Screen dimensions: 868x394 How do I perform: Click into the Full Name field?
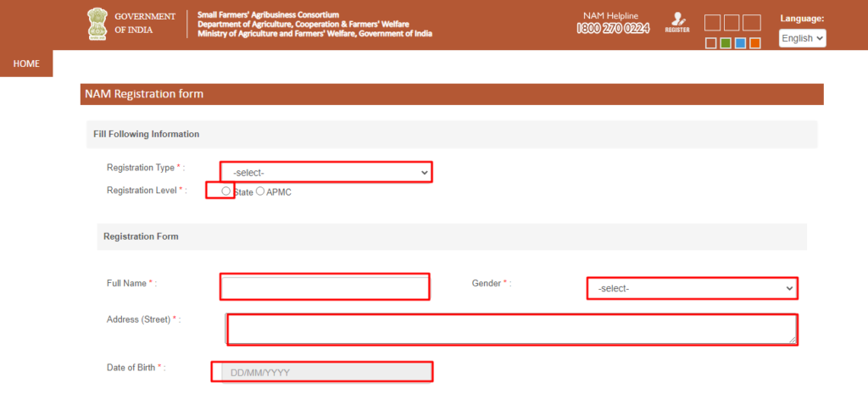pos(325,286)
